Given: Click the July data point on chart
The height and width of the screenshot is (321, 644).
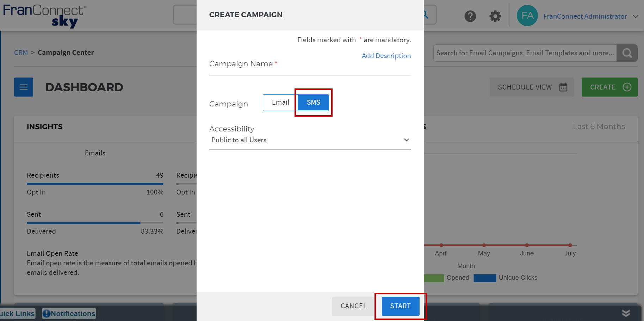Looking at the screenshot, I should pos(570,245).
